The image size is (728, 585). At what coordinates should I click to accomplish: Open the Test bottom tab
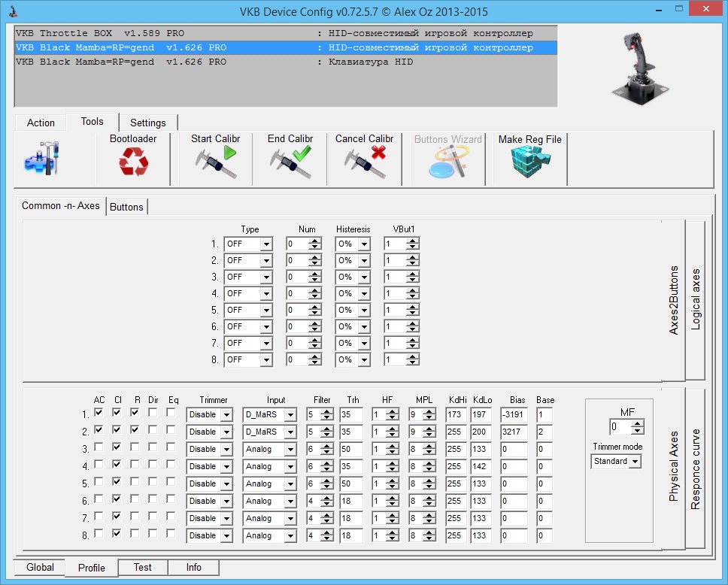[x=143, y=568]
